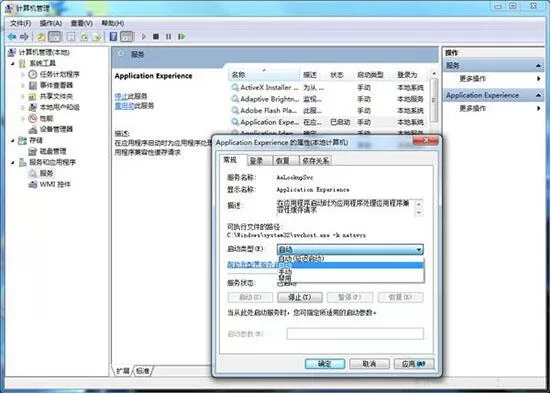
Task: Sort by the 名称 column header
Action: (265, 75)
